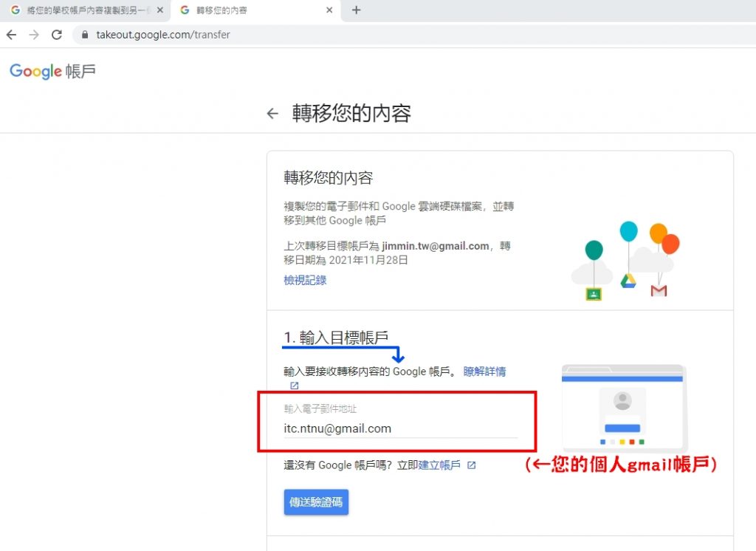The image size is (756, 551).
Task: Click the address bar showing takeout.google.com/transfer
Action: point(415,35)
